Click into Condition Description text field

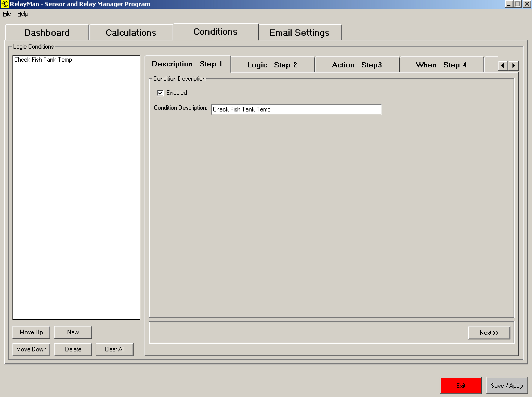pos(296,110)
